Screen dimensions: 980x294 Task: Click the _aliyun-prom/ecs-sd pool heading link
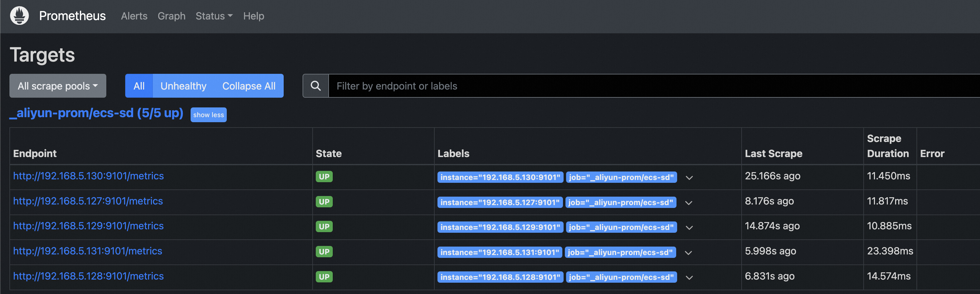coord(97,113)
